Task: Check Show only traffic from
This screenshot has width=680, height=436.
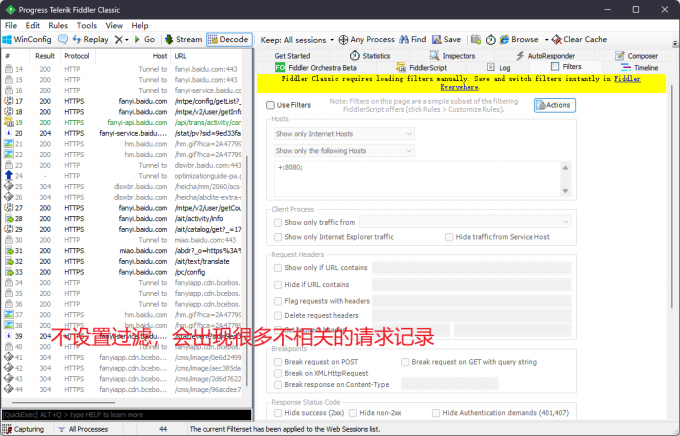Action: coord(278,223)
